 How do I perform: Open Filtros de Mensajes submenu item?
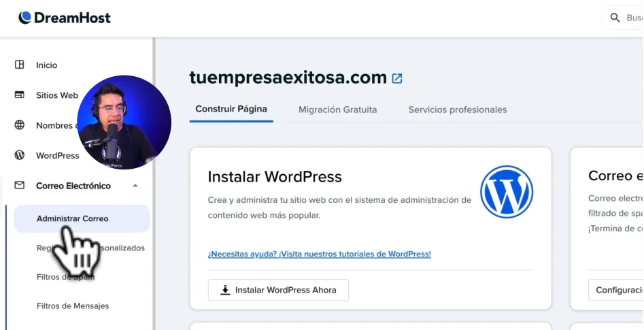point(73,306)
